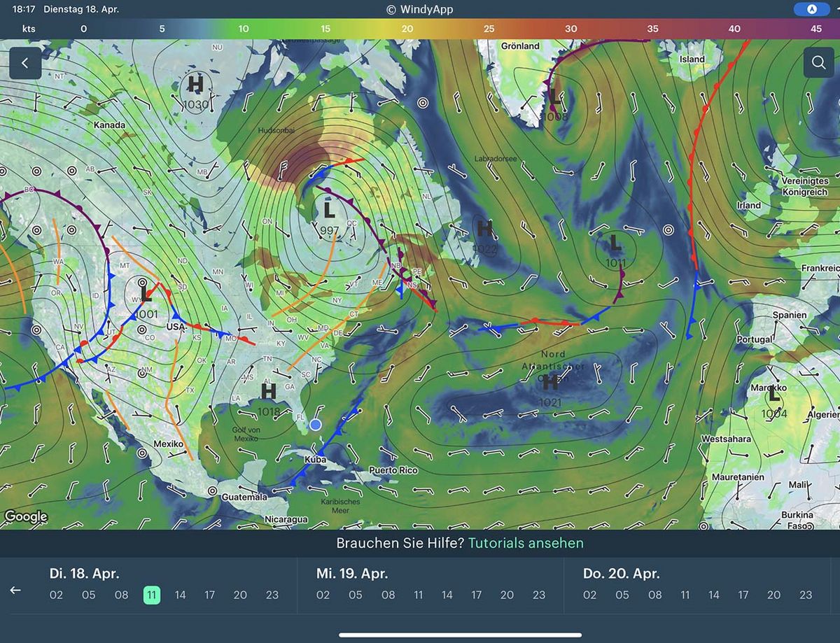Tap the blue current location dot near Florida
This screenshot has width=840, height=643.
pyautogui.click(x=316, y=425)
